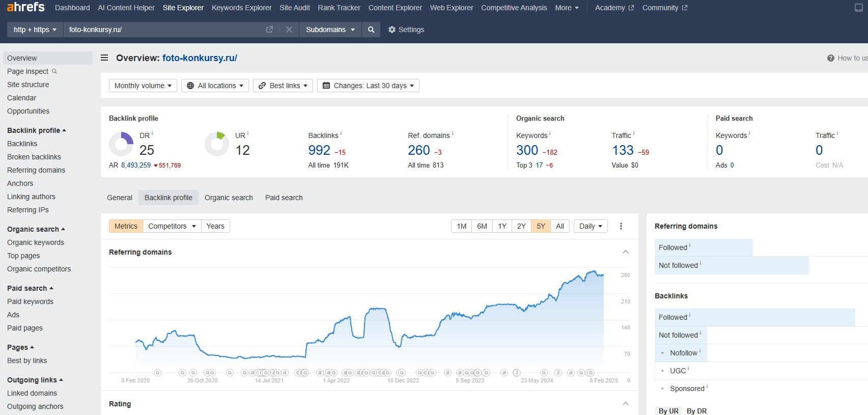
Task: Open Dashboard in top navigation
Action: [x=72, y=8]
